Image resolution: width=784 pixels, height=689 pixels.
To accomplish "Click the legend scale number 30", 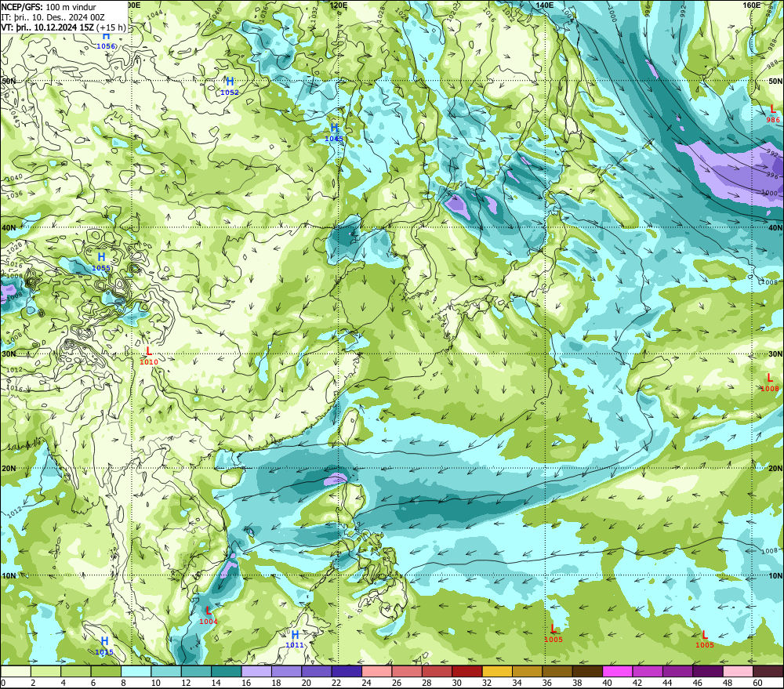I will click(x=456, y=683).
